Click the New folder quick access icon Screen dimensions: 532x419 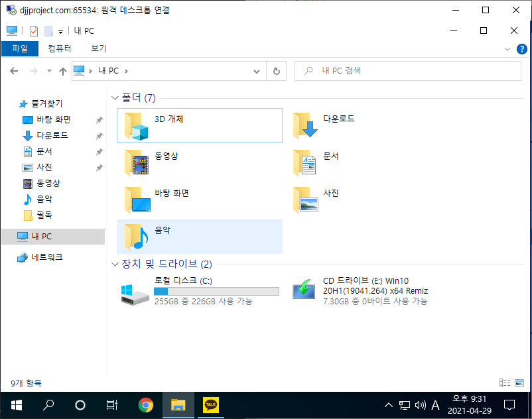(48, 31)
